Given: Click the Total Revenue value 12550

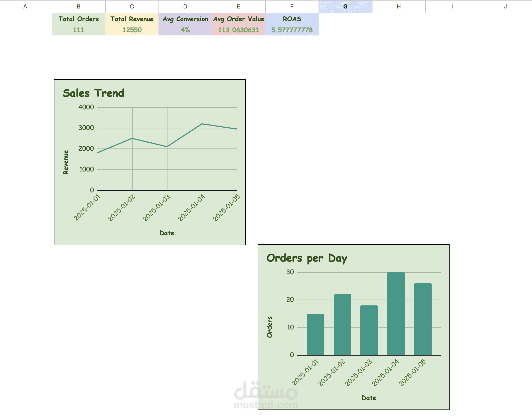Looking at the screenshot, I should [x=132, y=30].
